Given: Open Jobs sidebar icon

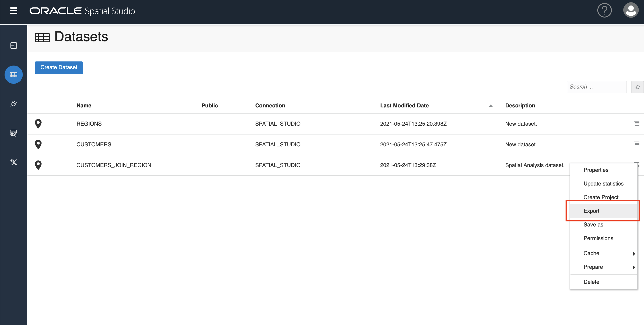Looking at the screenshot, I should coord(13,133).
